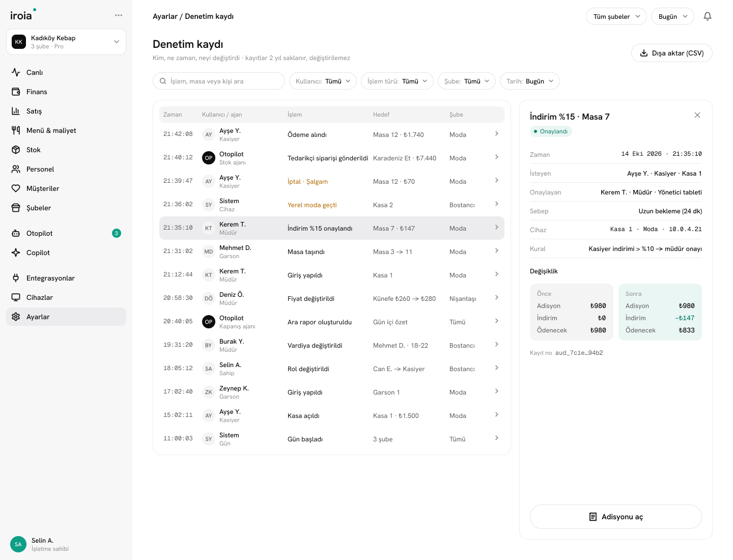This screenshot has height=560, width=733.
Task: Click the notification bell icon
Action: [708, 16]
